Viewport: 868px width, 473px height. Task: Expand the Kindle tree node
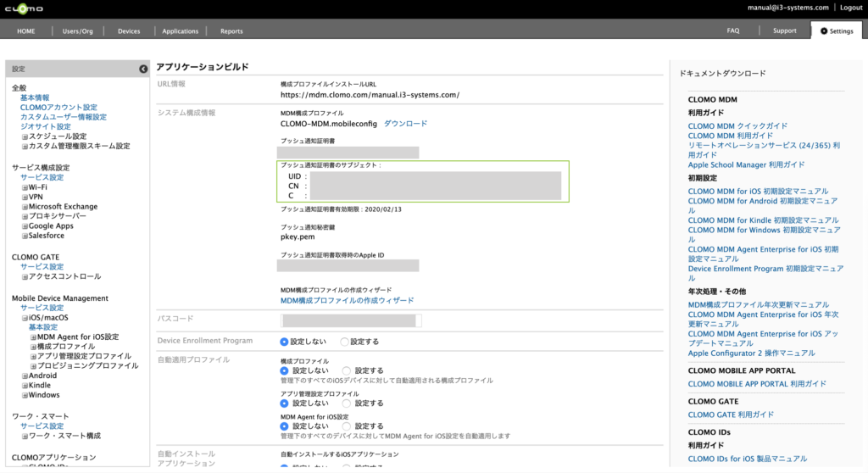click(25, 386)
